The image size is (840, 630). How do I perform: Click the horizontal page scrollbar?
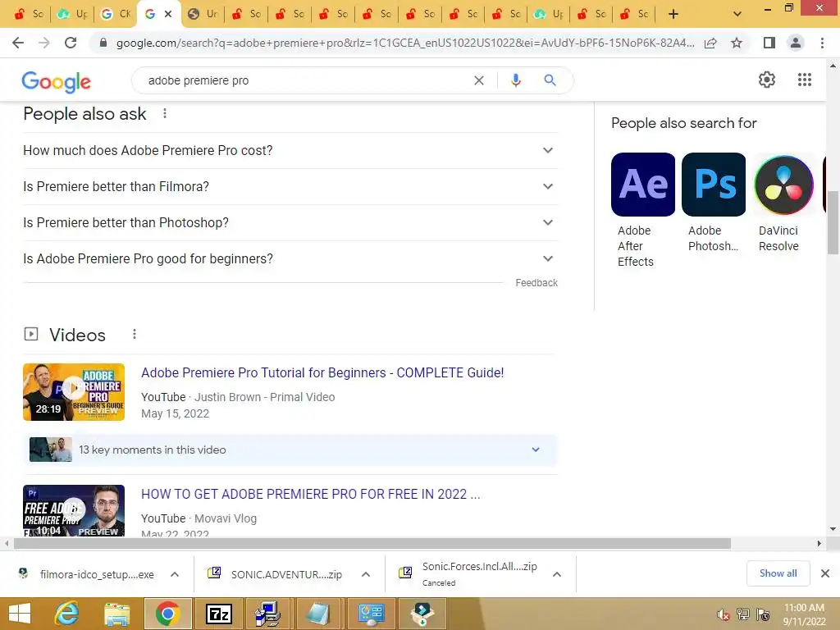tap(372, 543)
